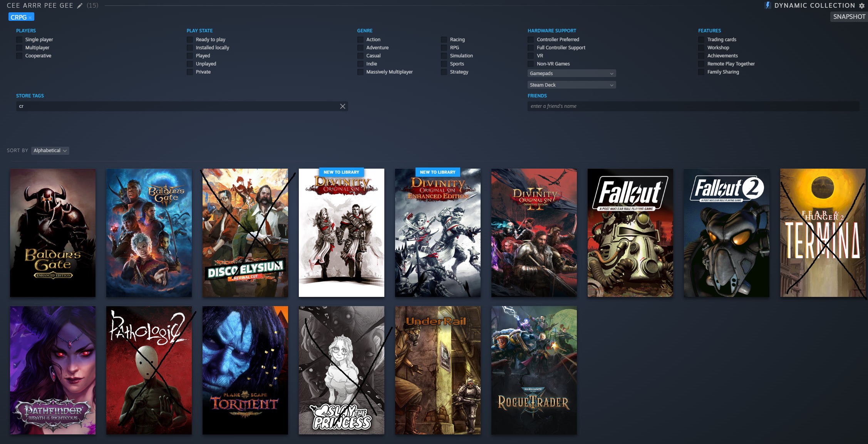Open the Baldur's Gate Enhanced Edition cover
The image size is (868, 444).
(53, 233)
